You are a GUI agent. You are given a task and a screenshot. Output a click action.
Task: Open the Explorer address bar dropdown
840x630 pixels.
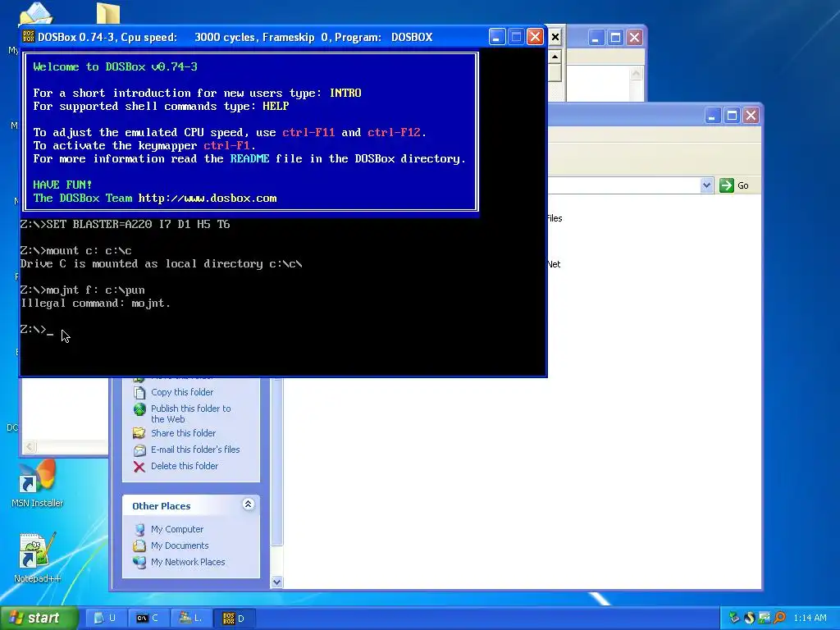tap(706, 185)
